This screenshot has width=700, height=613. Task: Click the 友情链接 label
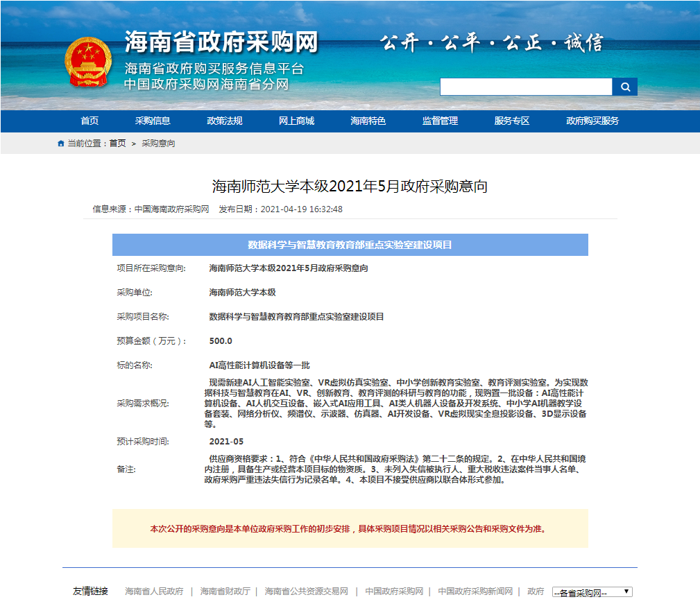(91, 591)
